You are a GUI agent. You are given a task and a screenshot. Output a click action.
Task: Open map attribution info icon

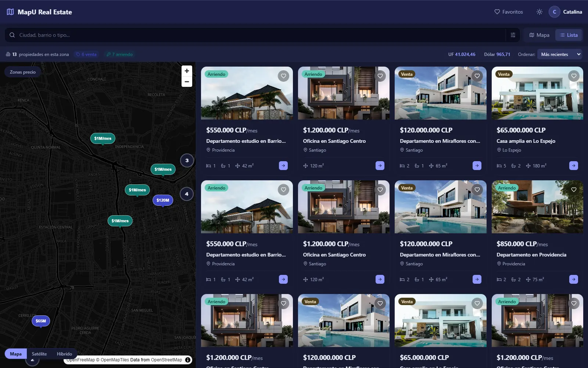[188, 360]
